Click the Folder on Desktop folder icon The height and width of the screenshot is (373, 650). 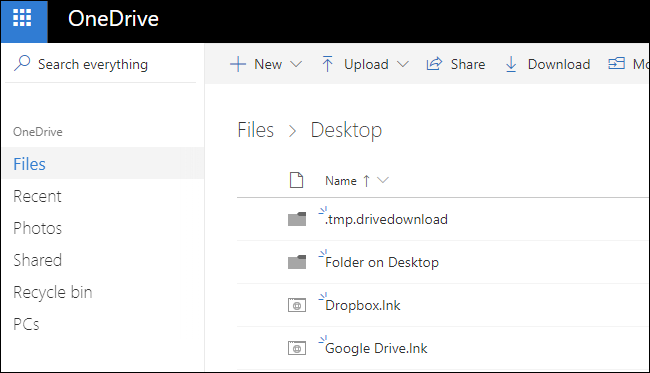pos(297,262)
